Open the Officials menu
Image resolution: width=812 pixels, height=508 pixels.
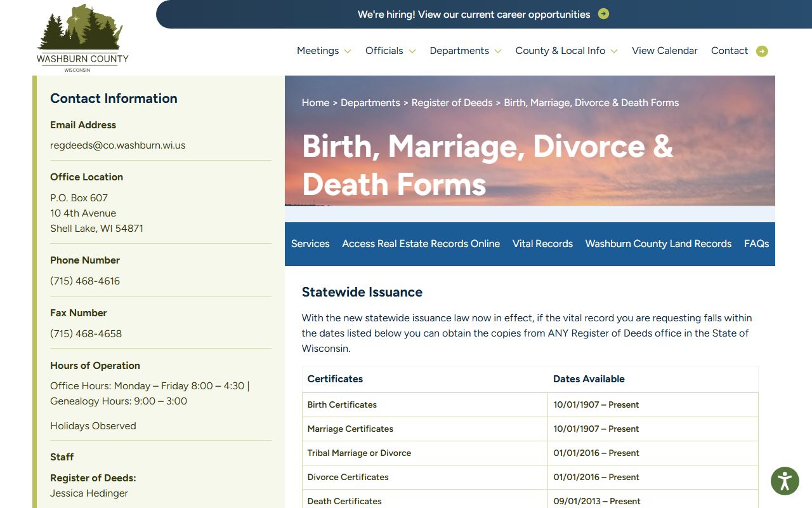pyautogui.click(x=384, y=51)
